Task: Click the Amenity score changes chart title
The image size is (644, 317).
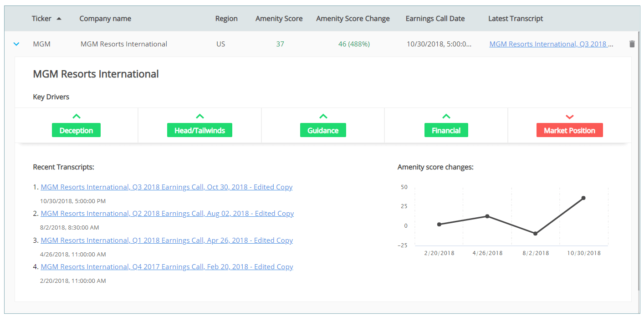Action: tap(435, 167)
